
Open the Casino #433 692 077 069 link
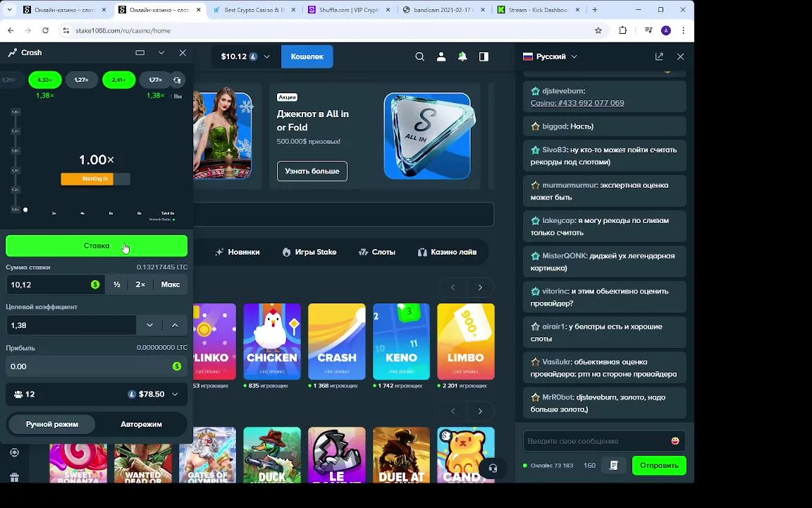pos(577,102)
